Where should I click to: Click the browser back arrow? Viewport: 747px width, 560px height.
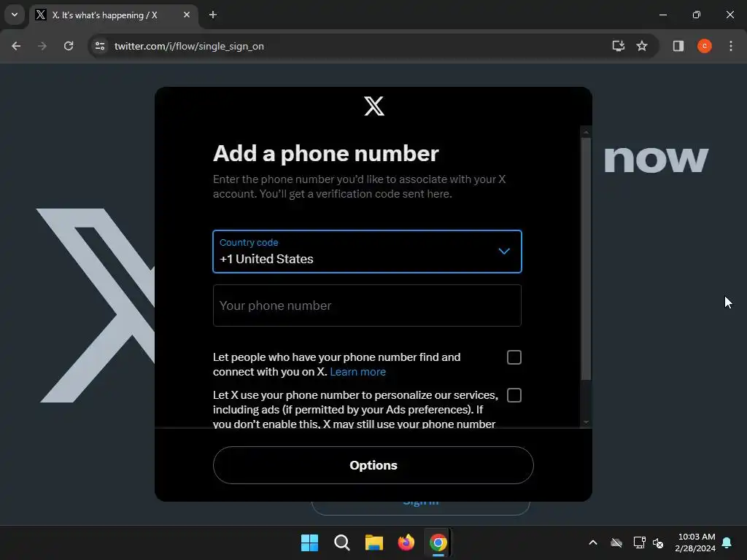16,46
